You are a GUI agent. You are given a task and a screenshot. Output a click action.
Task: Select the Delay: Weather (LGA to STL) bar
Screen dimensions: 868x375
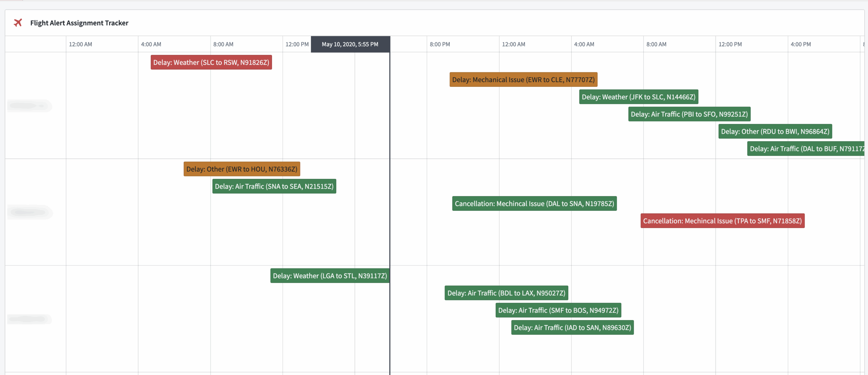tap(329, 276)
